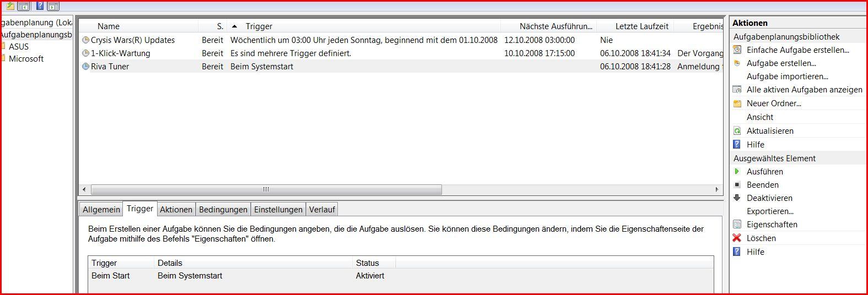Switch to the Allgemein tab
868x295 pixels.
pos(101,209)
